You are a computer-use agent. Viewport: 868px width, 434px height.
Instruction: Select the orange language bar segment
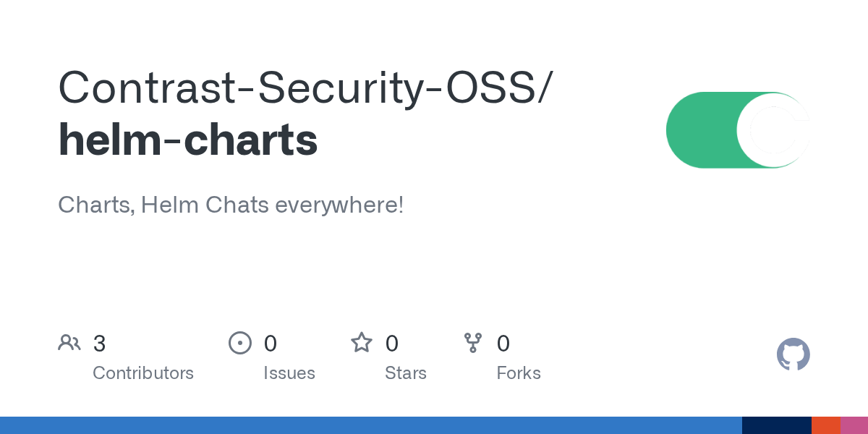pos(826,425)
